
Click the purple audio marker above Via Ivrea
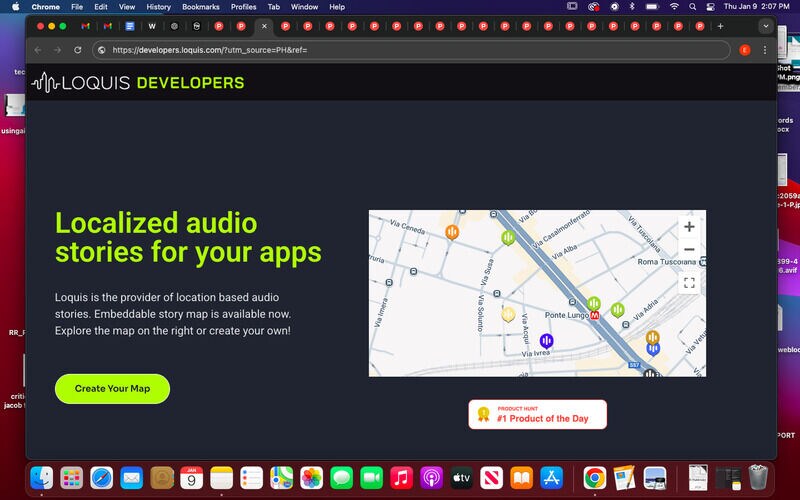[546, 340]
